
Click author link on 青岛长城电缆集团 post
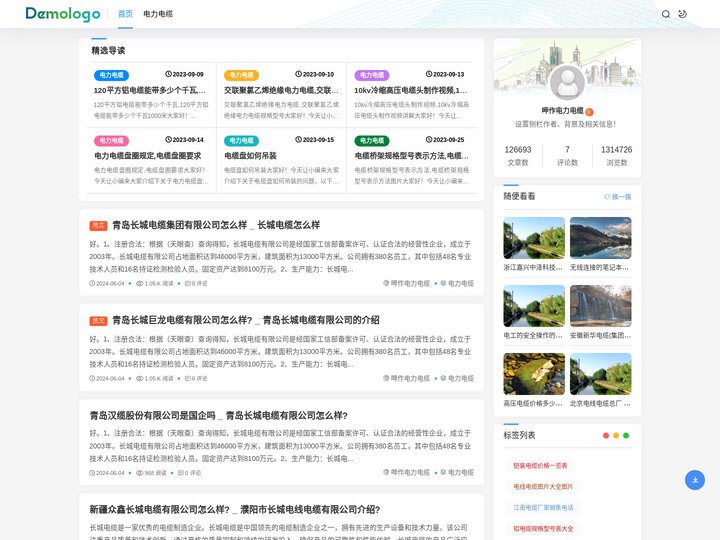click(407, 283)
